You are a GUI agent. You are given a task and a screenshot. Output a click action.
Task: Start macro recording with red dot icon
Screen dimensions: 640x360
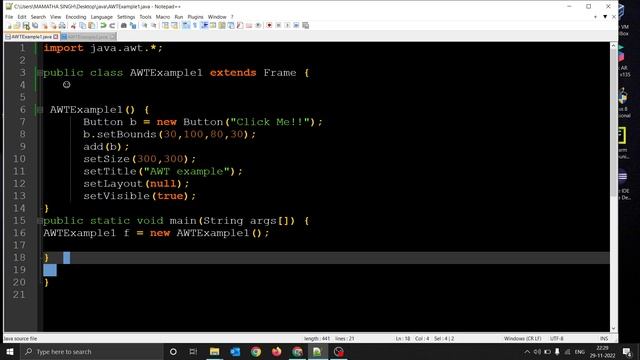tap(269, 25)
